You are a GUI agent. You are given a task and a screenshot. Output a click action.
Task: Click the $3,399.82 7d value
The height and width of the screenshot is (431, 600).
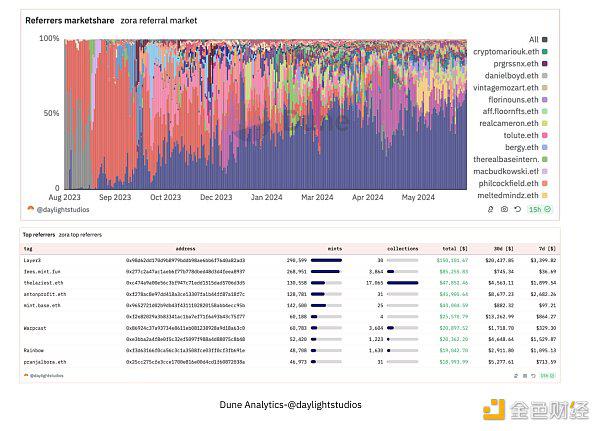coord(543,260)
